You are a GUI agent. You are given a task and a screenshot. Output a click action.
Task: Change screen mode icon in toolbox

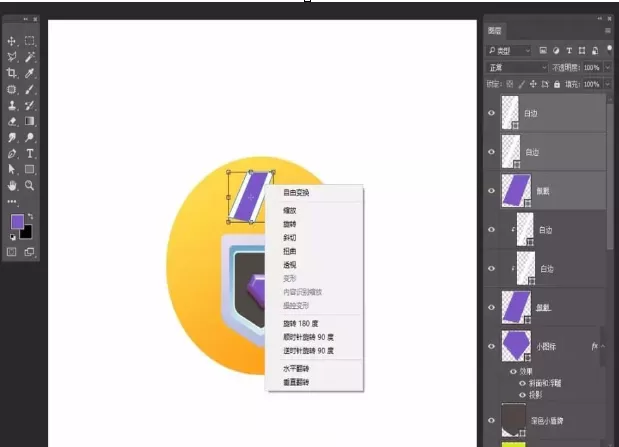[x=30, y=252]
